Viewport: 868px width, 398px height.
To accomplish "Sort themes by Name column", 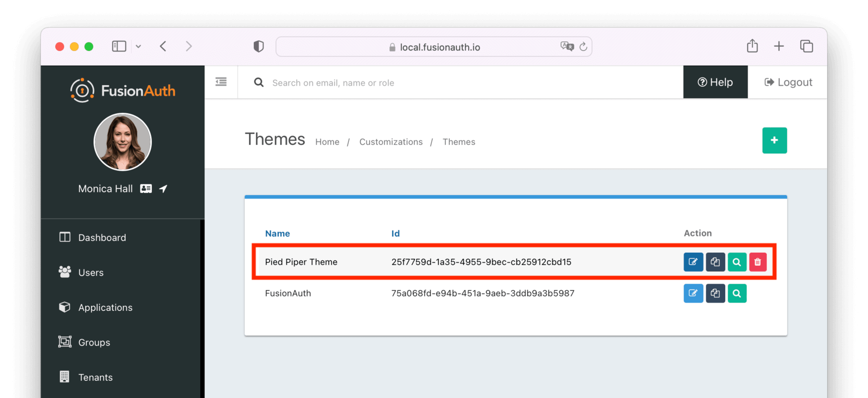I will point(277,234).
